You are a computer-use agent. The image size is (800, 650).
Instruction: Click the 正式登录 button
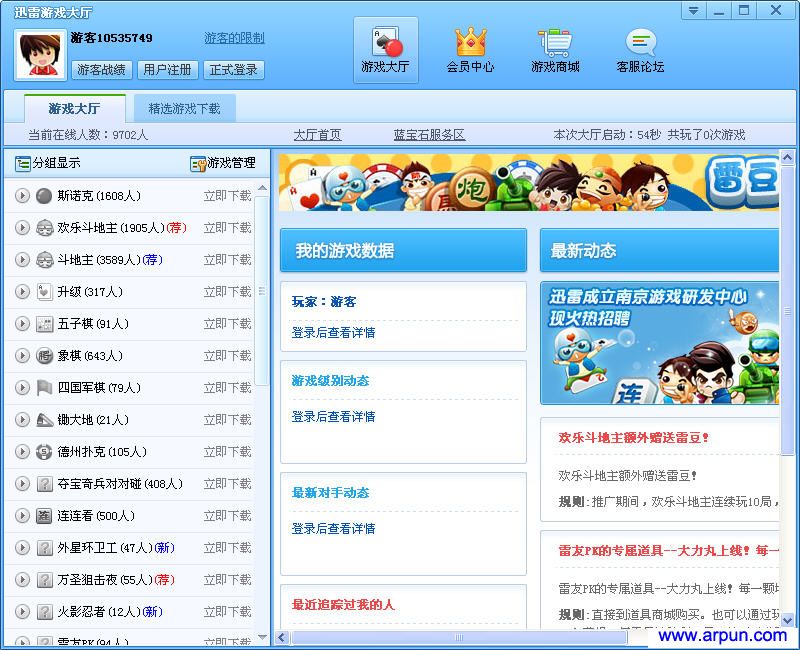[x=234, y=70]
